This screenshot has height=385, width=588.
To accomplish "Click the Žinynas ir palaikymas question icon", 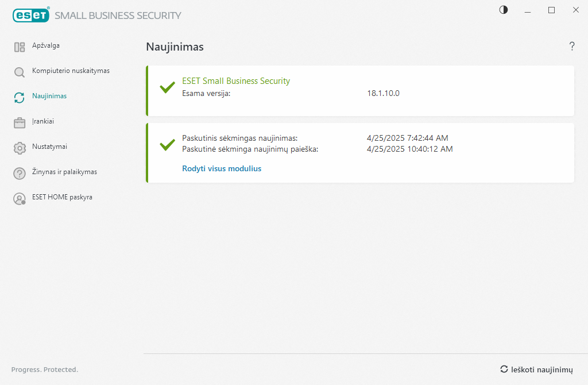I will (x=20, y=174).
